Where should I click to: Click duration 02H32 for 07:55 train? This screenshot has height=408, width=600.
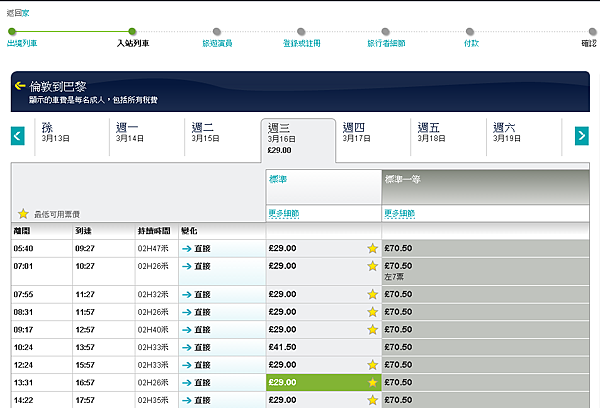click(153, 295)
